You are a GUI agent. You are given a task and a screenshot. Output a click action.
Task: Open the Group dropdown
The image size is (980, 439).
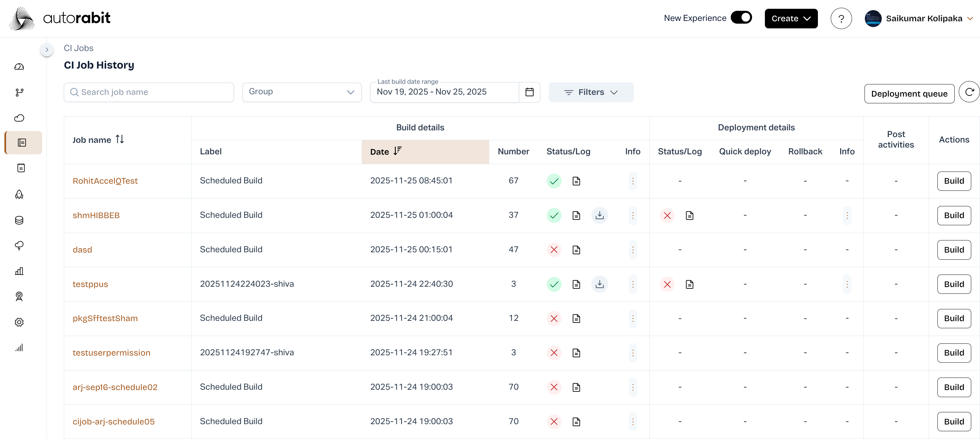click(302, 92)
